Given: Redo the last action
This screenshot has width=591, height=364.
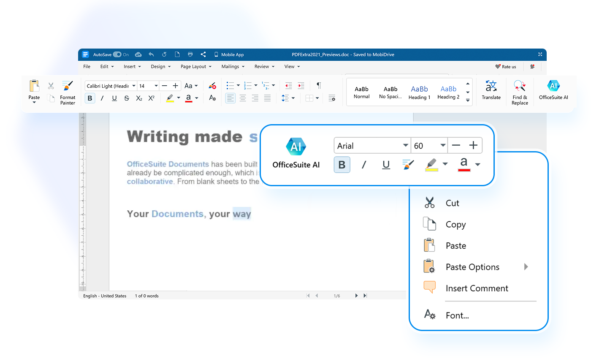Looking at the screenshot, I should pyautogui.click(x=164, y=54).
